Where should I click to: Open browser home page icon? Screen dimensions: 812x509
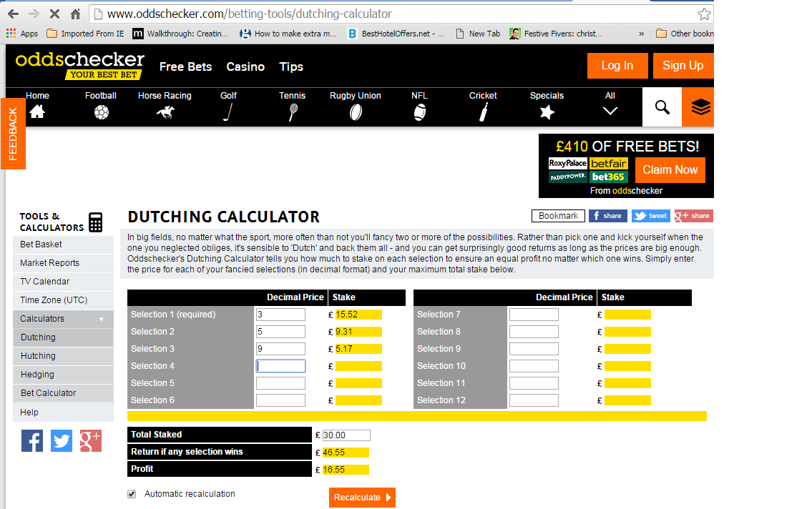click(76, 14)
